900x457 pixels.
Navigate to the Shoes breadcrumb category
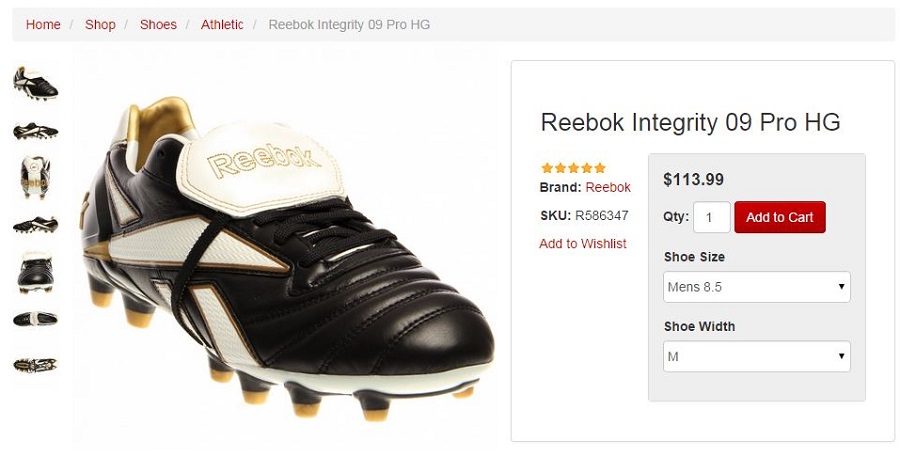click(158, 24)
